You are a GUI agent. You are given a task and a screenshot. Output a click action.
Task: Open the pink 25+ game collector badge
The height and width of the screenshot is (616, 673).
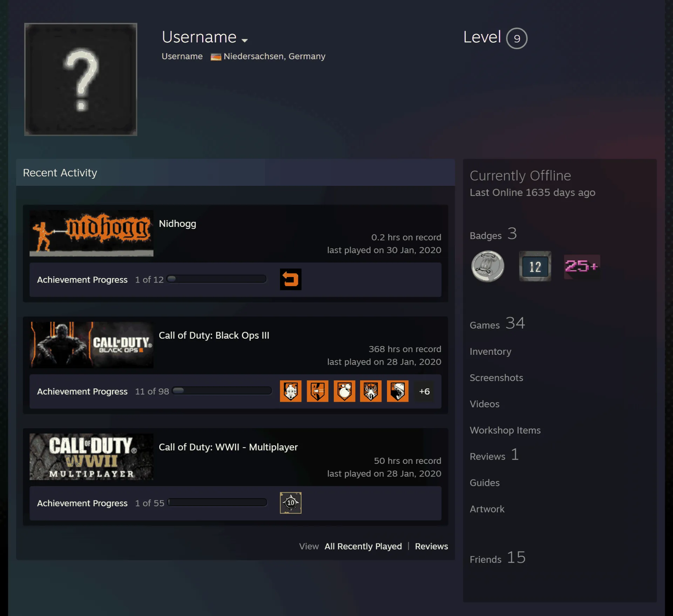[x=582, y=266]
